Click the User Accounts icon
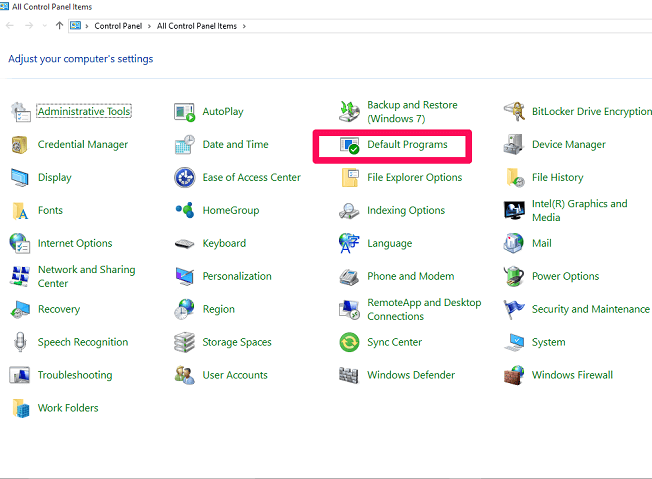The height and width of the screenshot is (479, 652). coord(184,375)
